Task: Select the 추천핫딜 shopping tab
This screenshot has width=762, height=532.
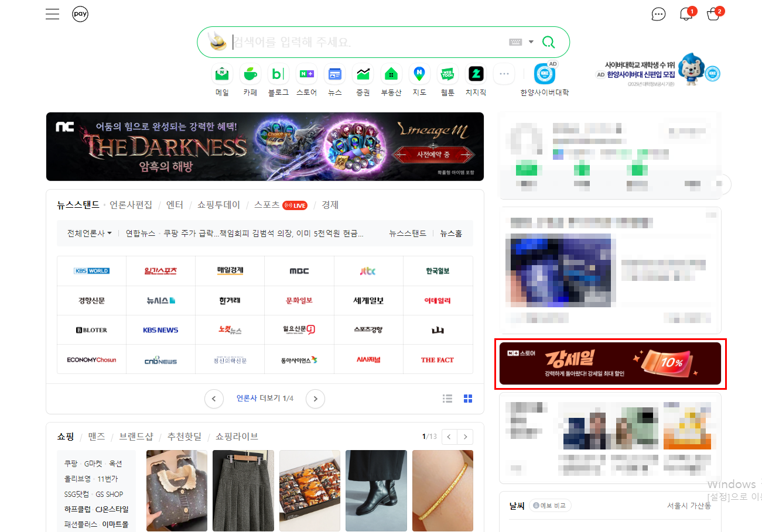Action: point(184,437)
